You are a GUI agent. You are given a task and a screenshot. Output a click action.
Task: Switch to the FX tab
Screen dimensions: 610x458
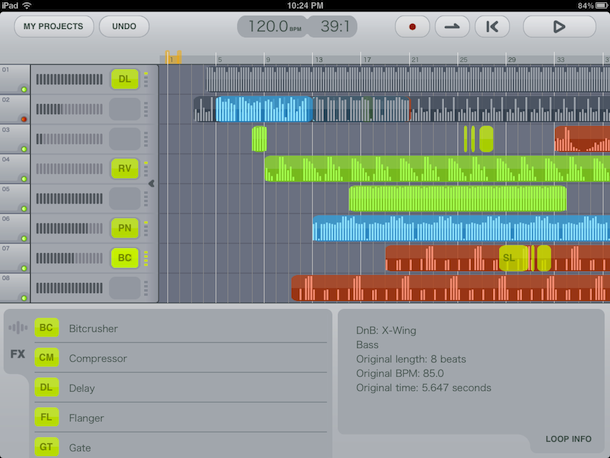18,354
